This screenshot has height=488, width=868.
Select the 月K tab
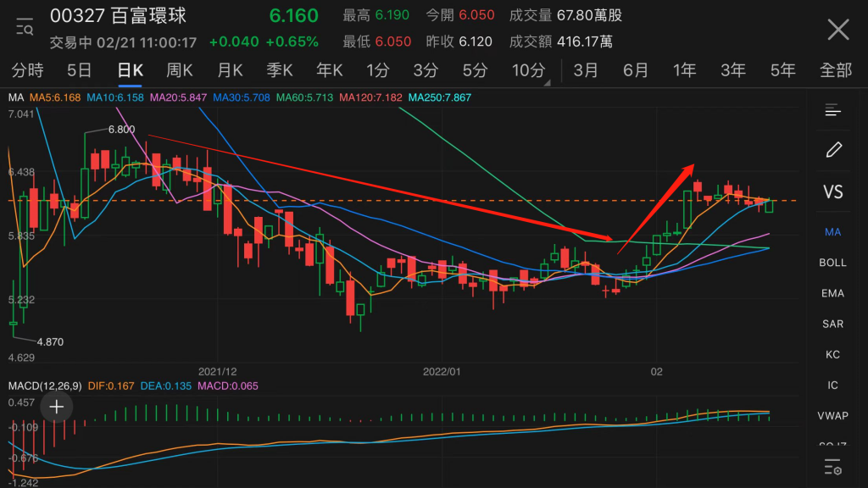click(x=230, y=70)
